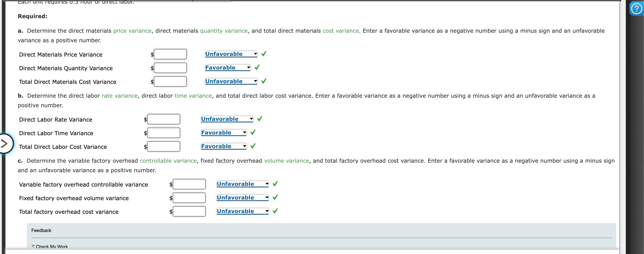
Task: Open the controllable variance hint link
Action: 168,161
